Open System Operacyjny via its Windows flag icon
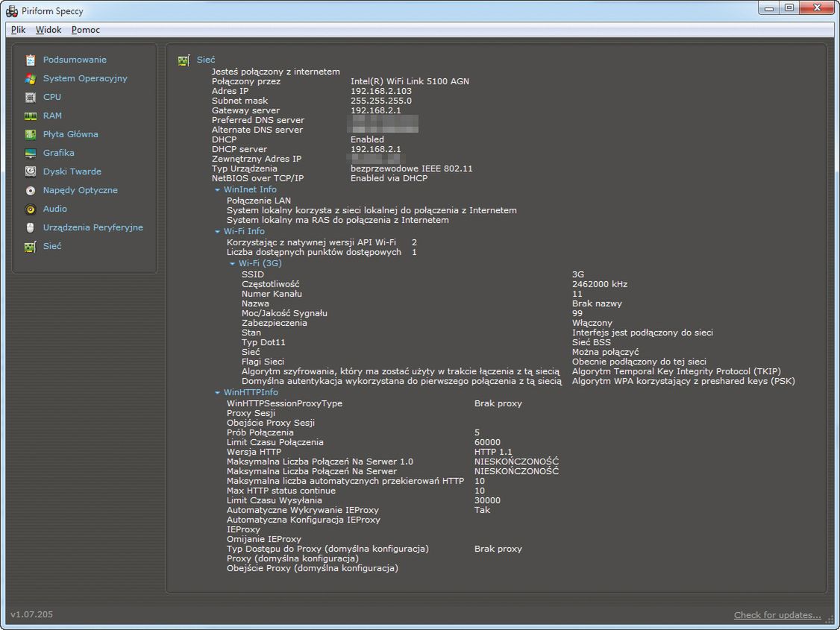 point(31,78)
